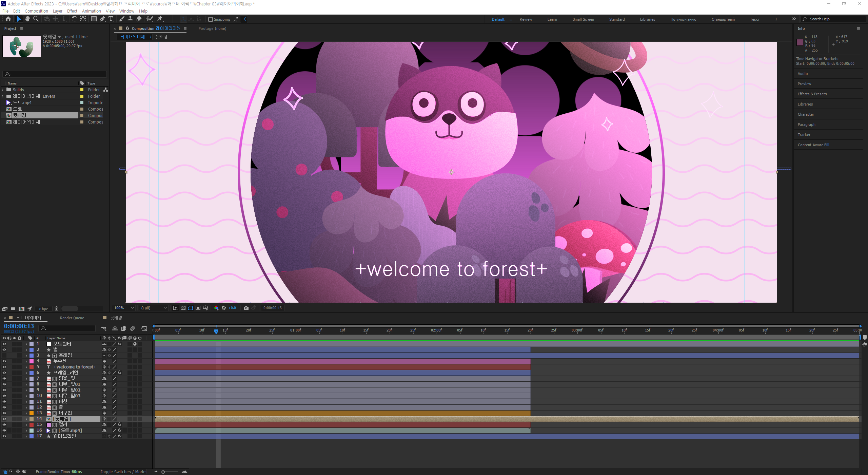Toggle the transparency grid in the viewer
The height and width of the screenshot is (475, 868).
183,308
